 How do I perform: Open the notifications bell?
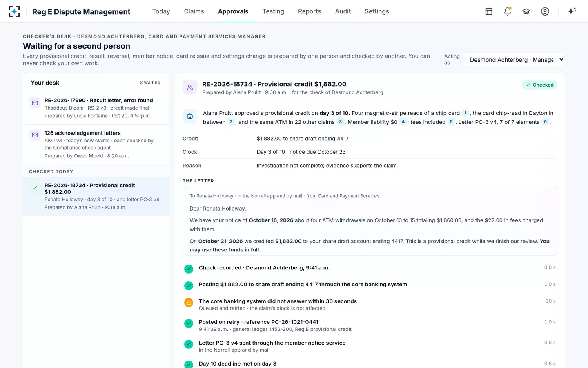(508, 11)
